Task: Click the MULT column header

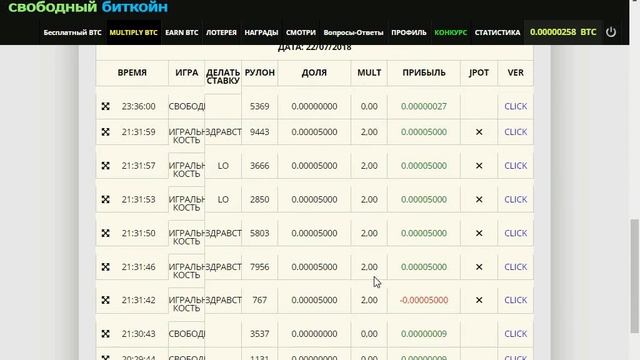Action: click(369, 73)
